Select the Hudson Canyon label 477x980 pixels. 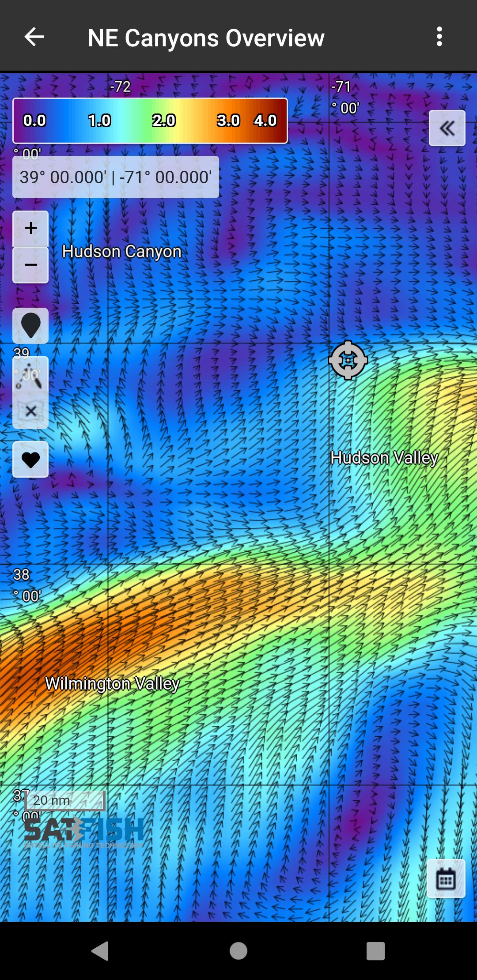point(121,252)
